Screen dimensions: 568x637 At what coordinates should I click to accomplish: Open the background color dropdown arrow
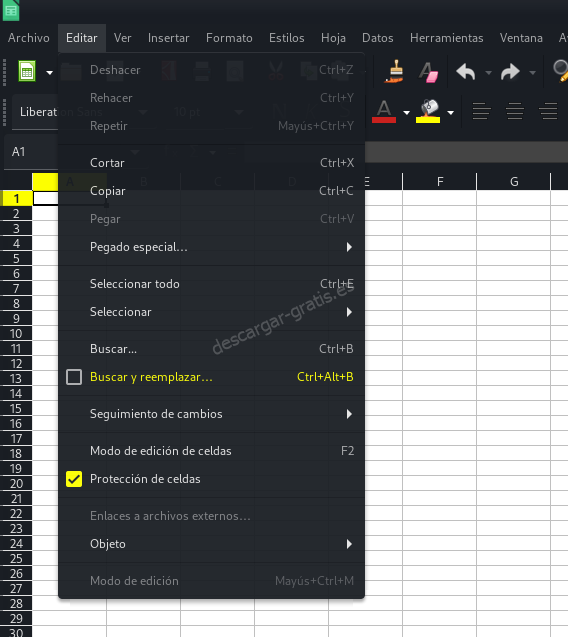(x=451, y=113)
